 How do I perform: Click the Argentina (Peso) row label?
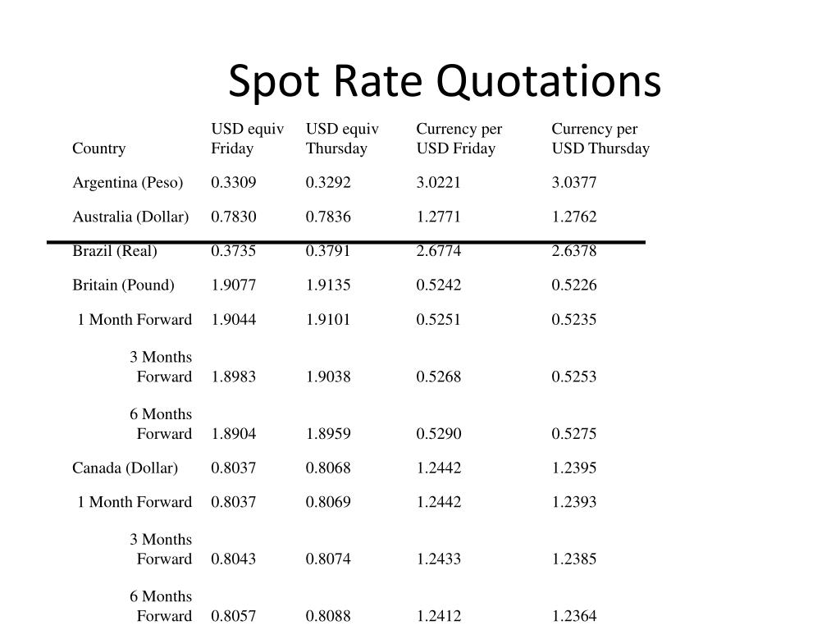(x=127, y=183)
